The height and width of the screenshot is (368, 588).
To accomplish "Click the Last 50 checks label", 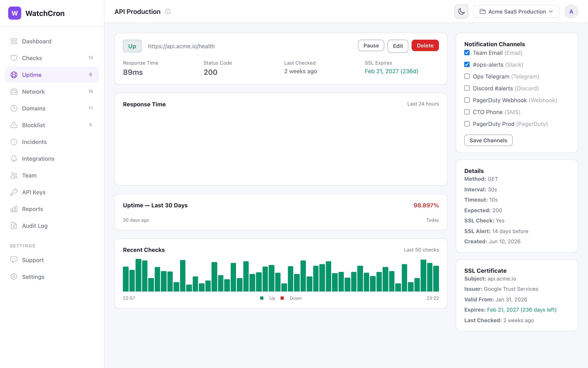I will pos(421,250).
